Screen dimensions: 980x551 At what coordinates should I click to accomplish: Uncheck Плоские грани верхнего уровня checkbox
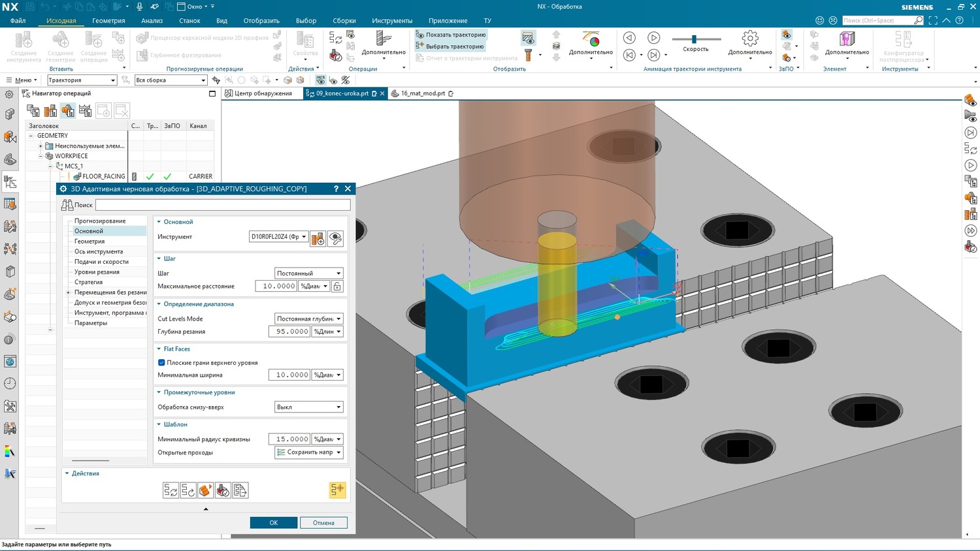[x=161, y=362]
